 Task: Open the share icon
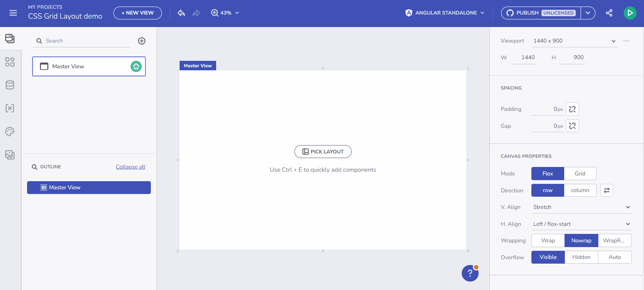pos(609,13)
